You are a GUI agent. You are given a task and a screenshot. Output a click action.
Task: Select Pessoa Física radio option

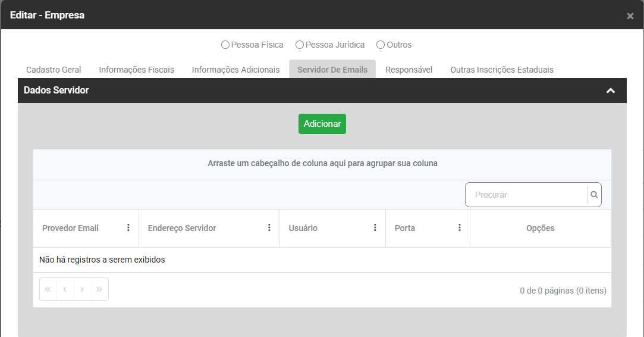[x=225, y=45]
